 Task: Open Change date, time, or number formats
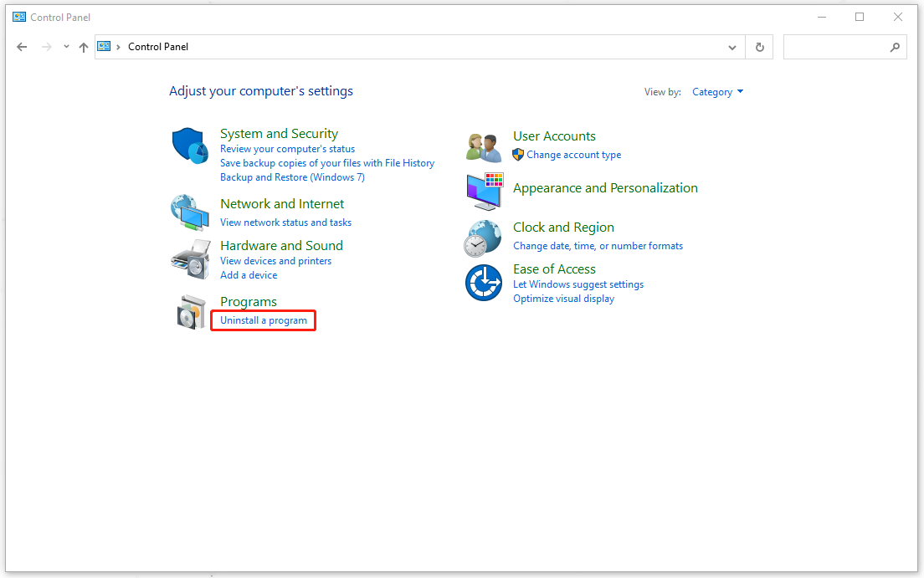pos(598,246)
